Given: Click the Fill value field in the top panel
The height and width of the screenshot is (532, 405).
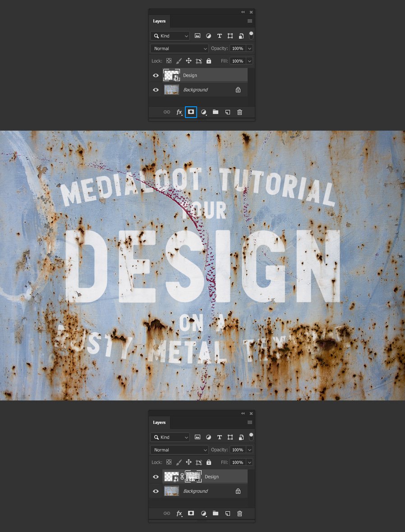Looking at the screenshot, I should 238,61.
